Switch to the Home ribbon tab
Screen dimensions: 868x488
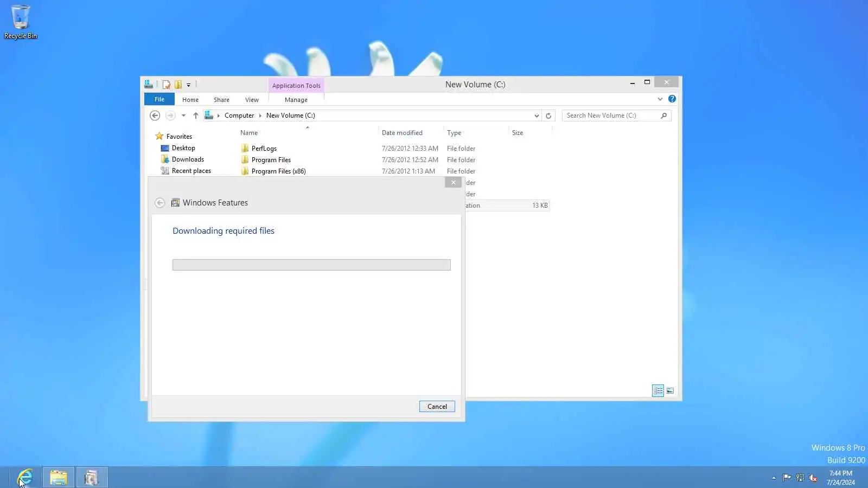click(190, 100)
